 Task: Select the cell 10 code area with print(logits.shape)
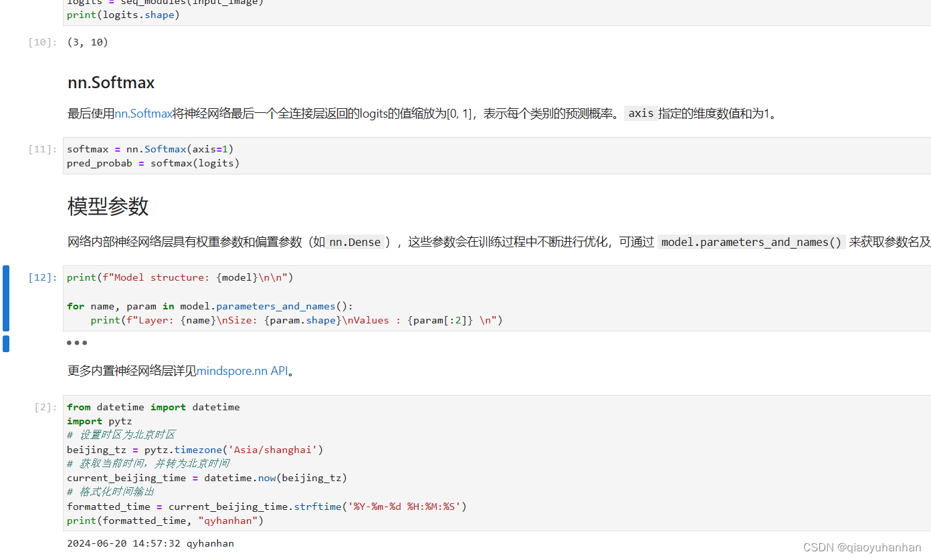pos(497,13)
